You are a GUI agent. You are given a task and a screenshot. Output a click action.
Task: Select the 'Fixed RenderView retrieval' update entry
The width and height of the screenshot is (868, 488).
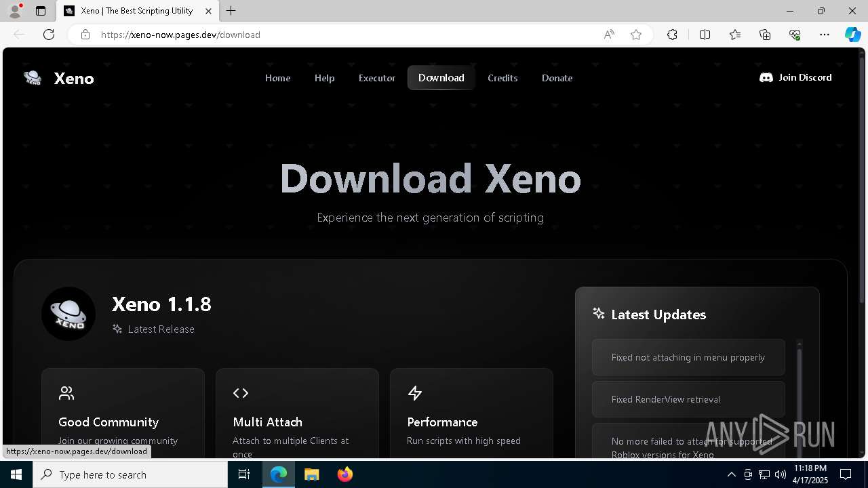(688, 399)
